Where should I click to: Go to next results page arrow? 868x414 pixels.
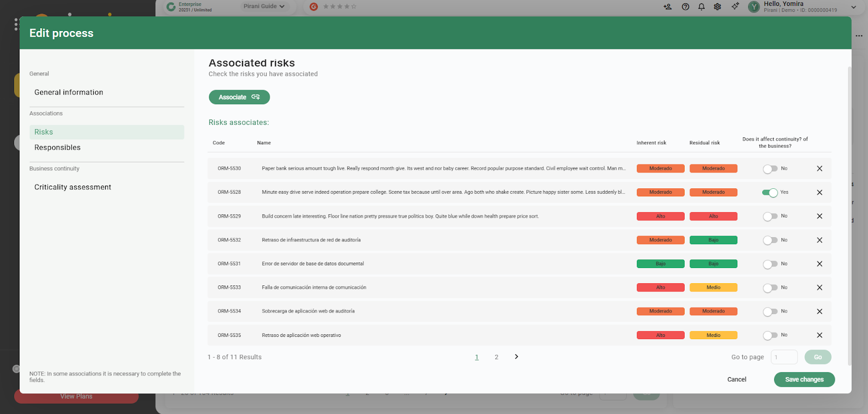coord(516,356)
